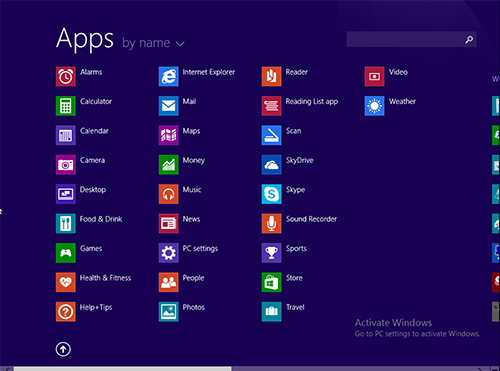Click the 'Photos' text label
The image size is (500, 371).
tap(193, 307)
